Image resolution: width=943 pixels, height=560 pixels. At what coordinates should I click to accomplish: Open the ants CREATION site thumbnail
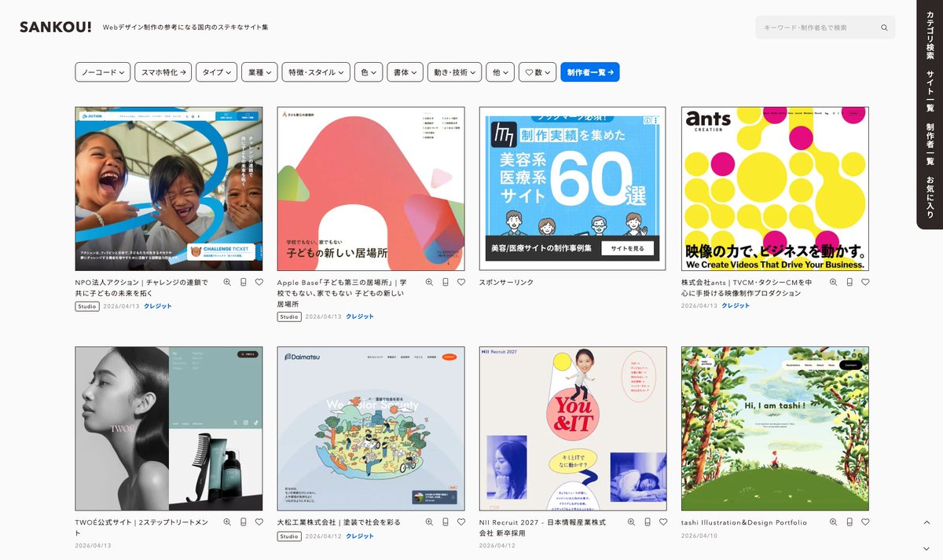(775, 188)
